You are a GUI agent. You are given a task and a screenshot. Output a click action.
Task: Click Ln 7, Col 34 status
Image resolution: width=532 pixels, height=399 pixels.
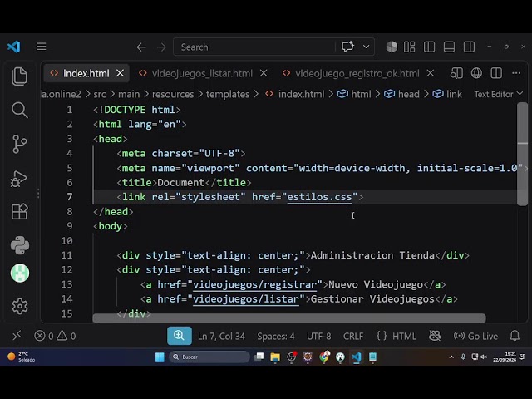pos(221,336)
